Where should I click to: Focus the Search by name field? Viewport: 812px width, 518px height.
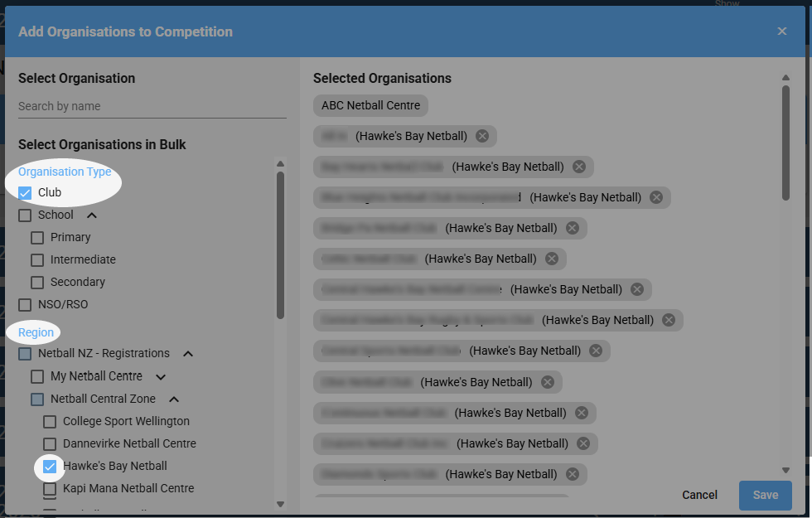pos(152,106)
